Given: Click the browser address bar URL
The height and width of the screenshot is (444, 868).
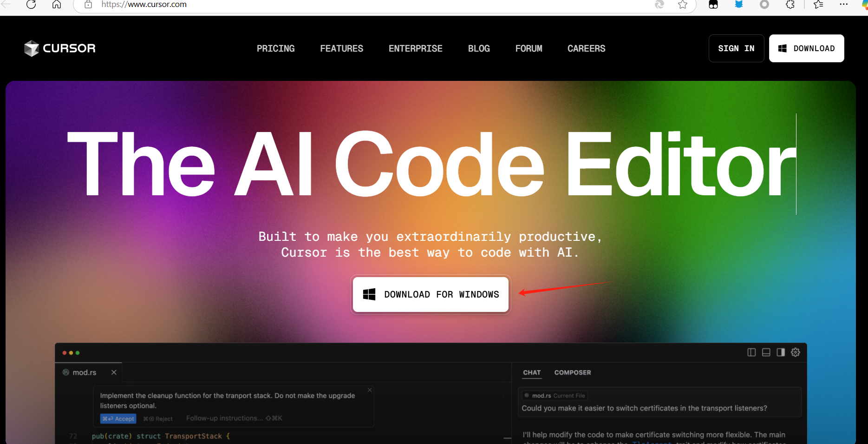Looking at the screenshot, I should [144, 5].
